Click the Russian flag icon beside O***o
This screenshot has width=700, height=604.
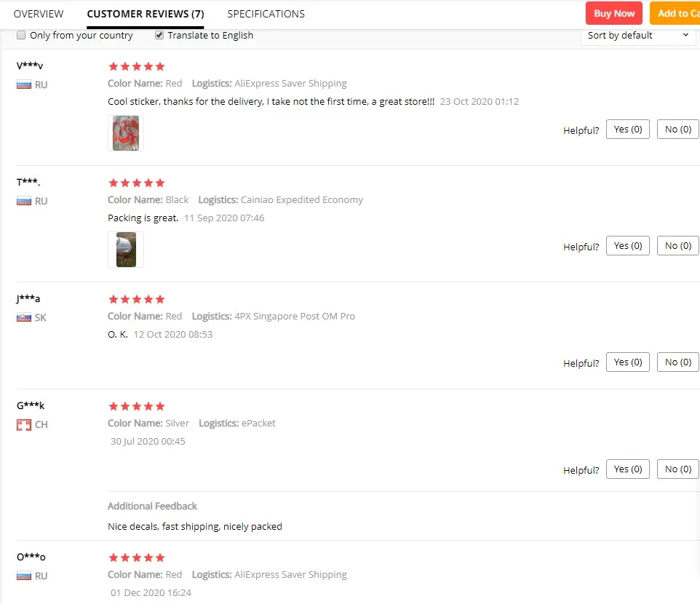[24, 576]
